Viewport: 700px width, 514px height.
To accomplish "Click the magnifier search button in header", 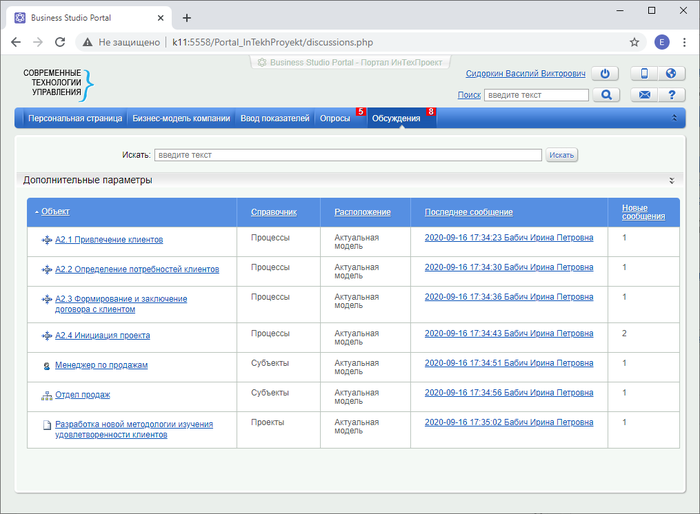I will 605,95.
